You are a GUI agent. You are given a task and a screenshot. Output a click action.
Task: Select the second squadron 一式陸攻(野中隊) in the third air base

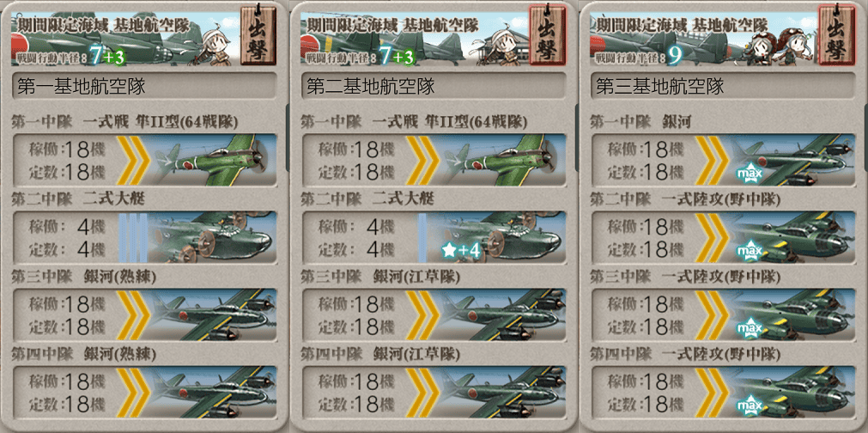[792, 237]
